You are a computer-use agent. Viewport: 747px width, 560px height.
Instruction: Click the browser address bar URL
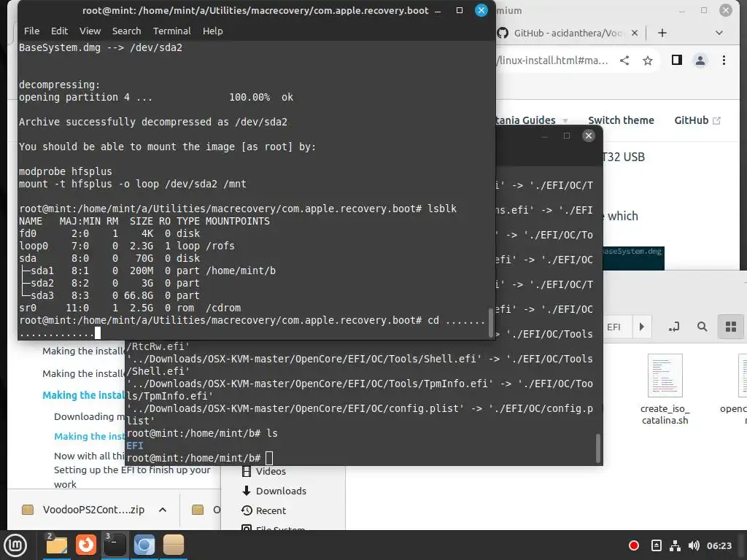pos(551,61)
